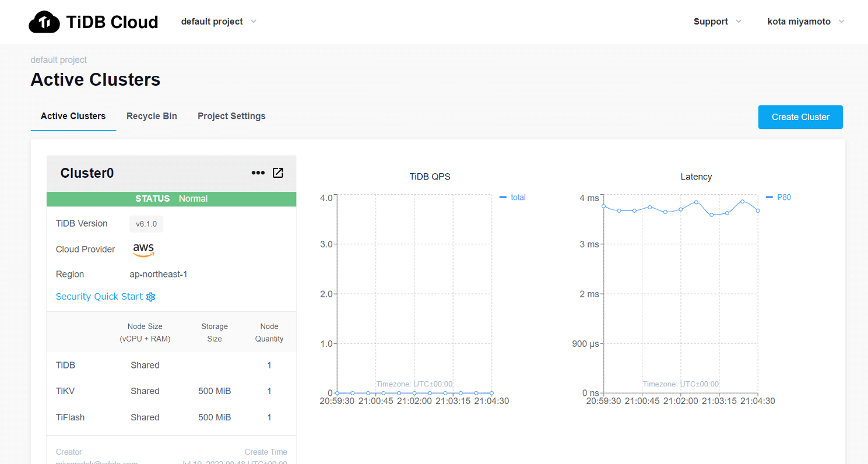The image size is (868, 464).
Task: Click the Cluster0 name heading
Action: click(x=87, y=173)
